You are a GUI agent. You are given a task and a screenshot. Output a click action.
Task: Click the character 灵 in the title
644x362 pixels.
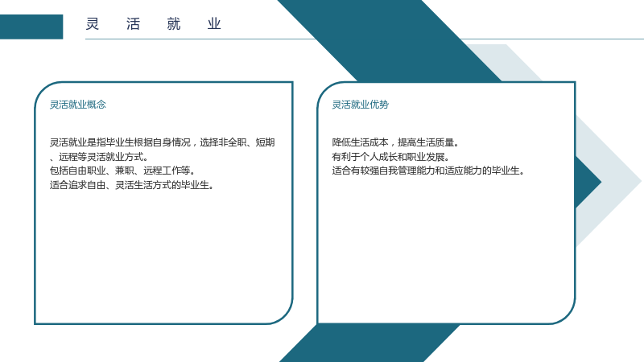pos(93,24)
